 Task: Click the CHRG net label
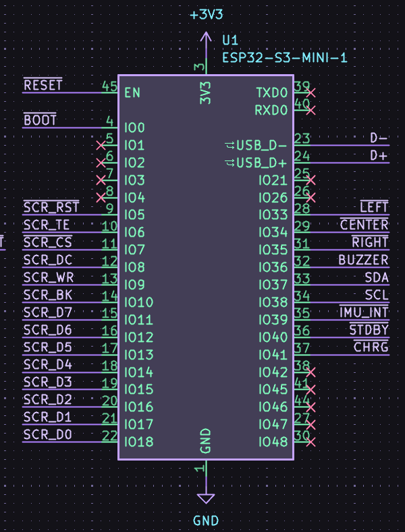tap(371, 347)
